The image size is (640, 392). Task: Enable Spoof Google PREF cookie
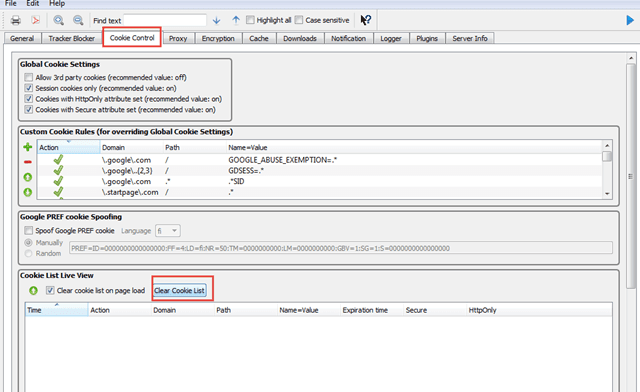[x=28, y=231]
